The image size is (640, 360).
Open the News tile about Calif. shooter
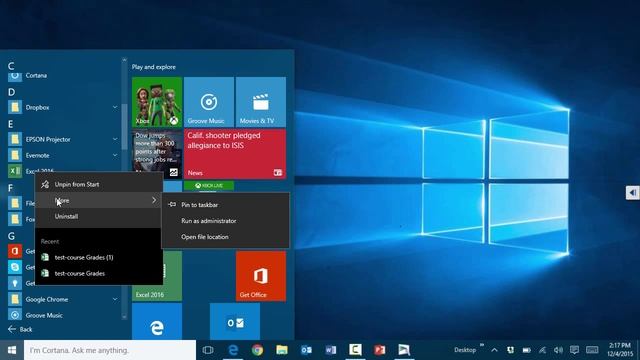[x=235, y=154]
